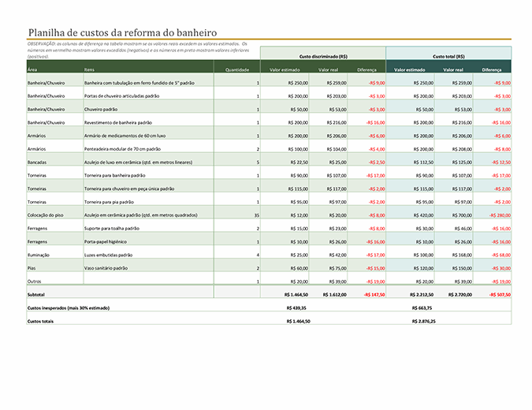Select the 'Colocação do piso' area cell

click(x=45, y=214)
